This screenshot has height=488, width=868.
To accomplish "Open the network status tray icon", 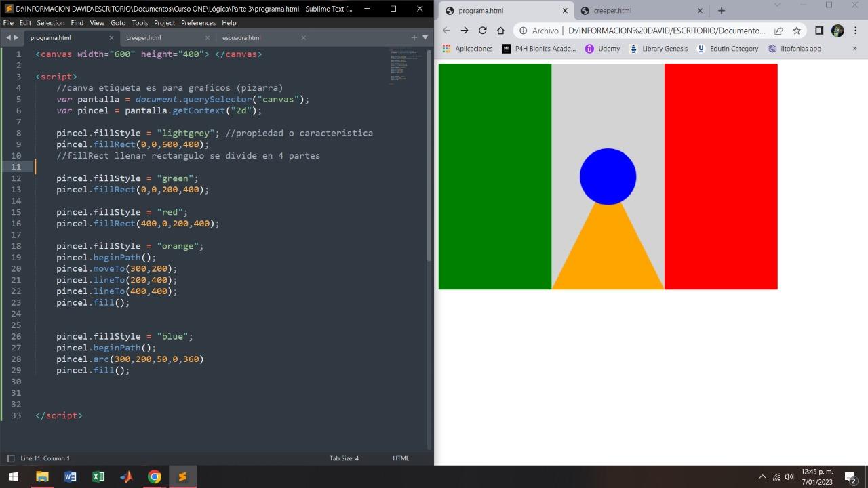I will tap(776, 477).
